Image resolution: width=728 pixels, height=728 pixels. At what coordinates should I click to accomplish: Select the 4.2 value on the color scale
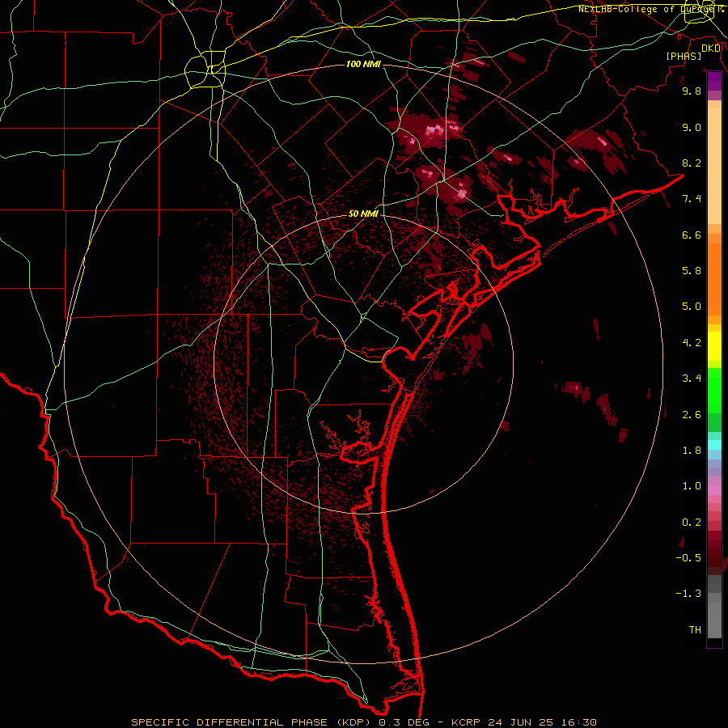pyautogui.click(x=692, y=343)
